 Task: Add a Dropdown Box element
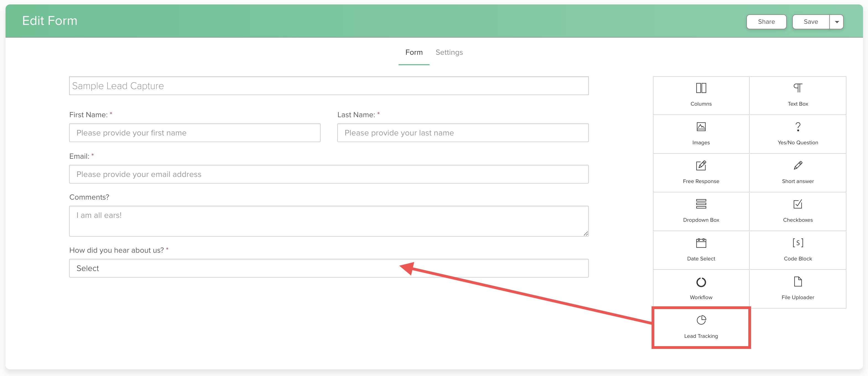tap(701, 211)
